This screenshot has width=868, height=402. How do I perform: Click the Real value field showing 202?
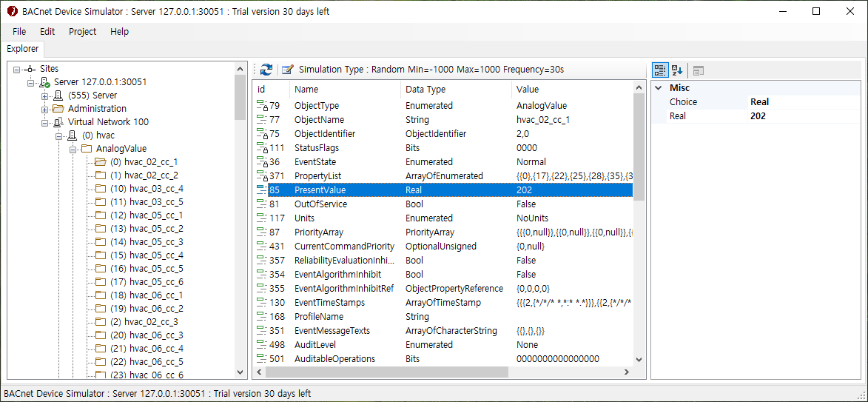pyautogui.click(x=803, y=116)
